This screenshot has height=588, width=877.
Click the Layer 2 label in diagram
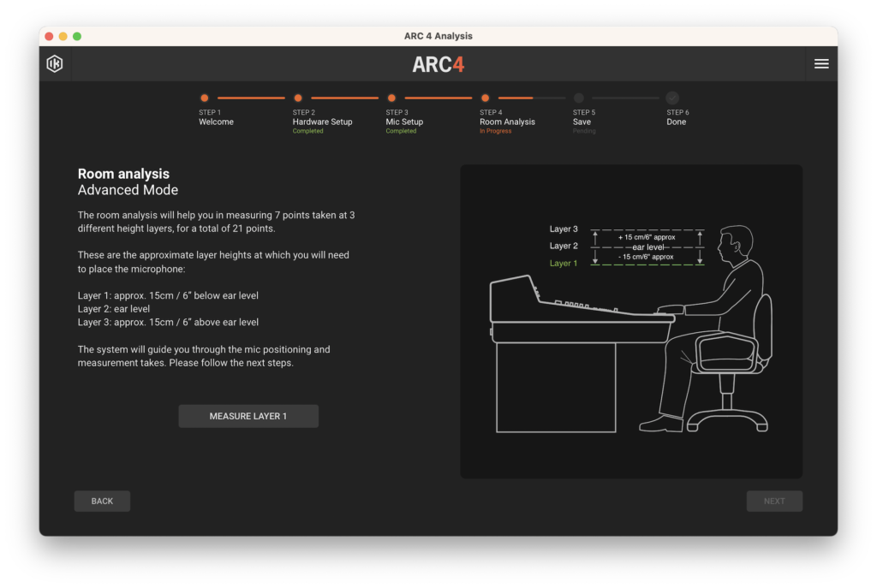click(x=564, y=246)
